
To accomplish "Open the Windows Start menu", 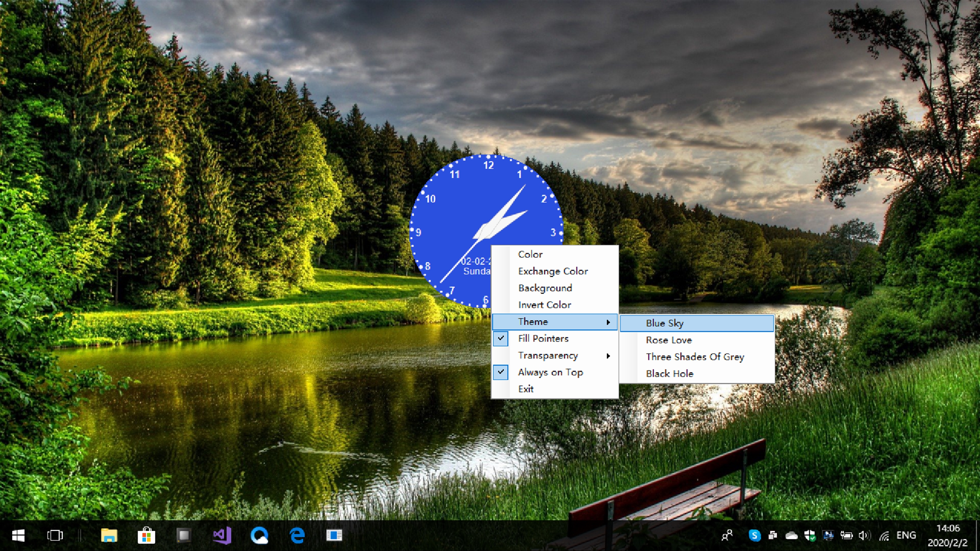I will (x=18, y=535).
